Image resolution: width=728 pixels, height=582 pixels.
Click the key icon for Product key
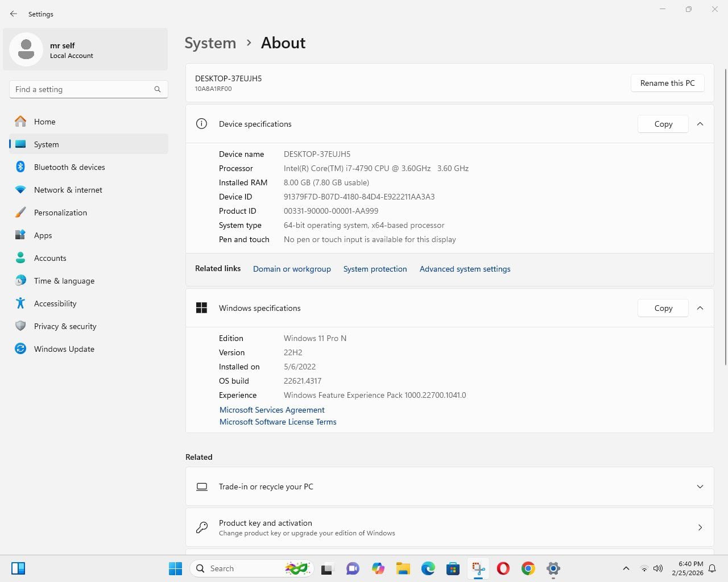pos(202,527)
